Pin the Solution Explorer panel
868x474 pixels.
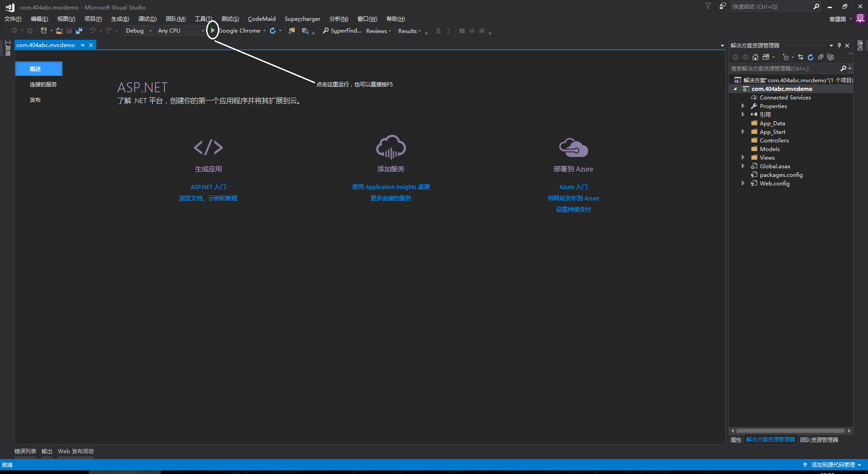(x=839, y=45)
